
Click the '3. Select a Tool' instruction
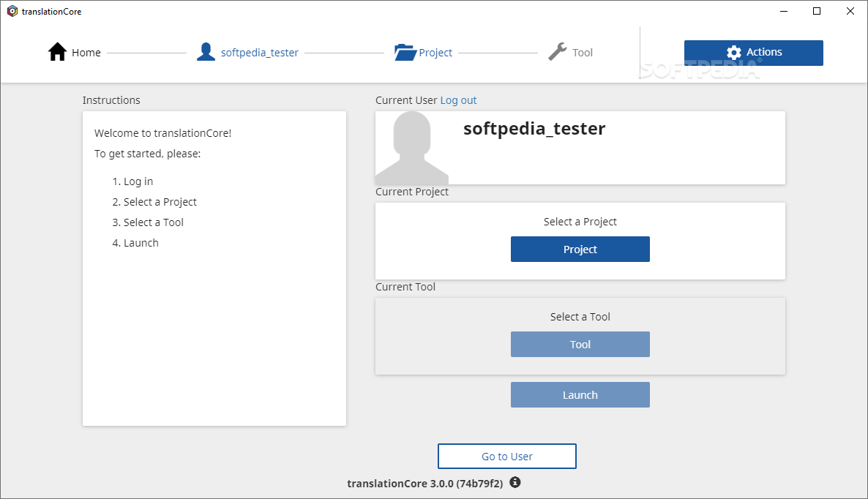click(148, 222)
